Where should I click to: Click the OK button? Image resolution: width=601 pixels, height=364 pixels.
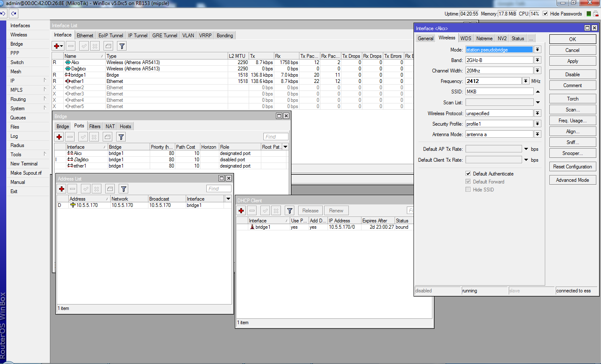(x=572, y=39)
